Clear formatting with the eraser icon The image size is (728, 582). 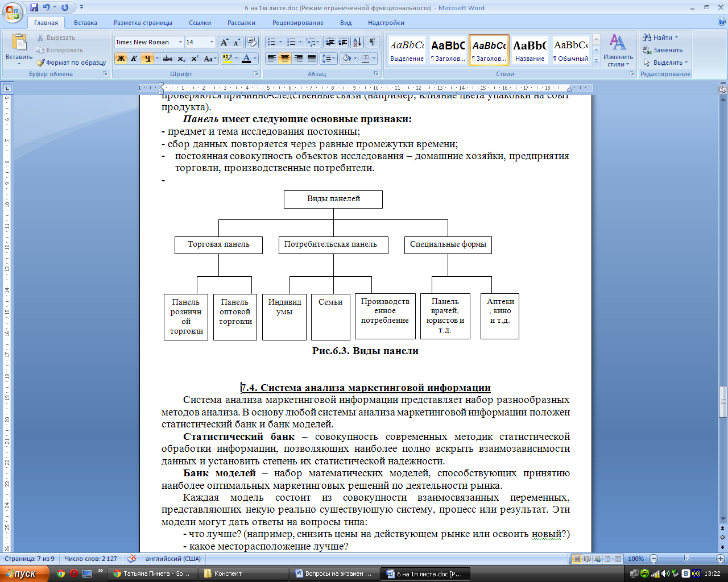click(253, 42)
